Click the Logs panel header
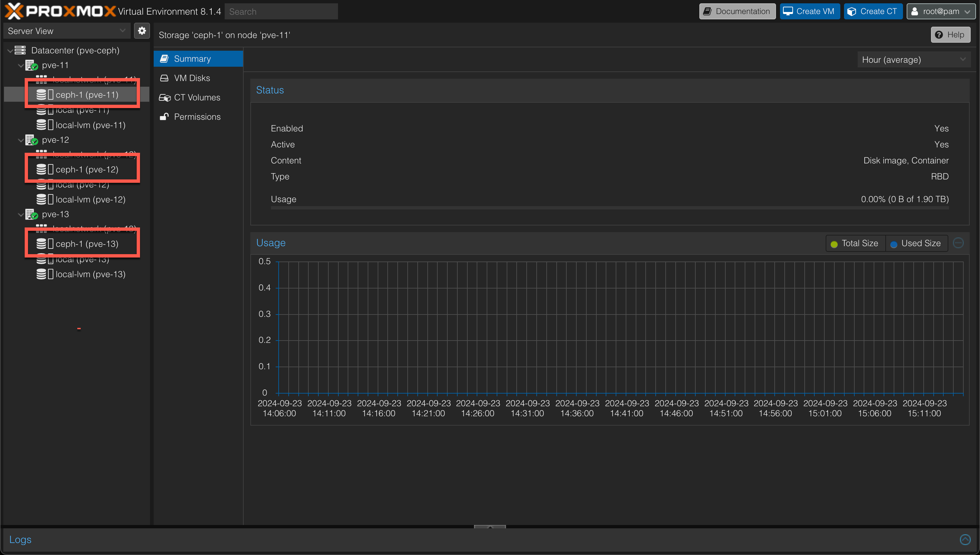The image size is (980, 555). click(490, 539)
